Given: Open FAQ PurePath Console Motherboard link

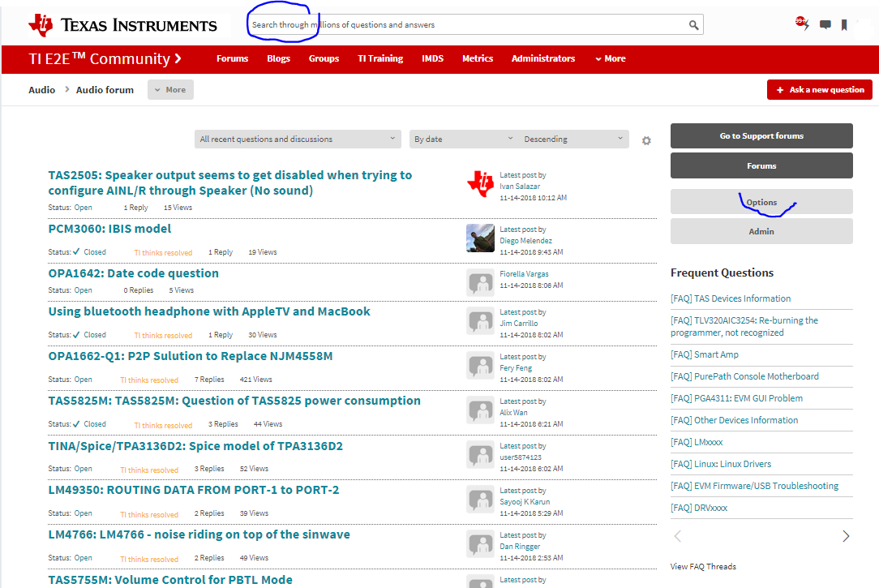Looking at the screenshot, I should click(744, 376).
